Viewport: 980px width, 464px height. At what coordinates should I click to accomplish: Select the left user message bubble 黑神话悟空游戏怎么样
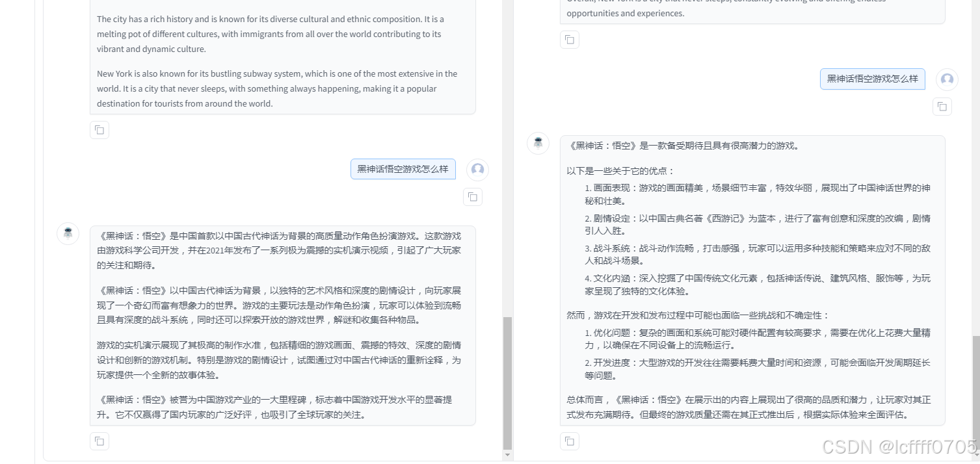click(x=403, y=169)
